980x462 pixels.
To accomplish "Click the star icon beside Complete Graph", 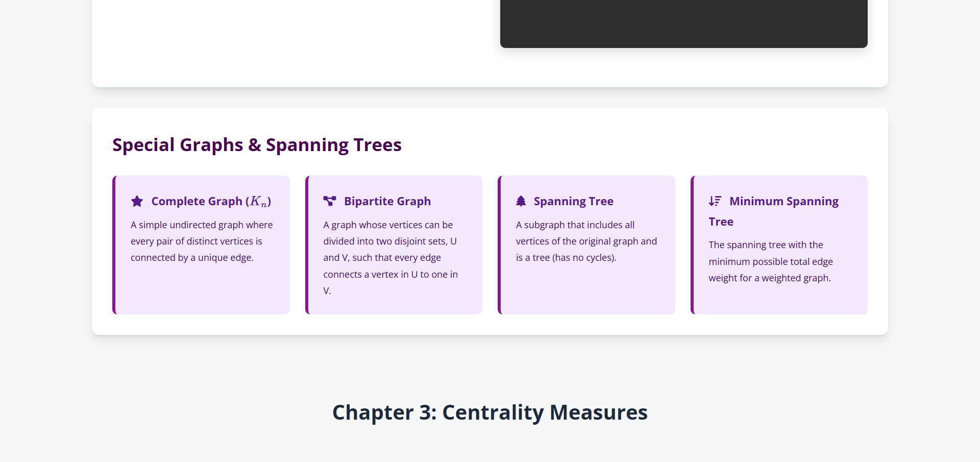I will (137, 201).
